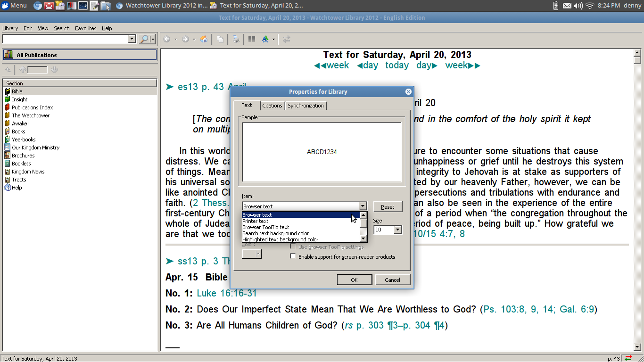The height and width of the screenshot is (362, 644).
Task: Click the Wi-Fi indicator in system tray
Action: [x=590, y=6]
